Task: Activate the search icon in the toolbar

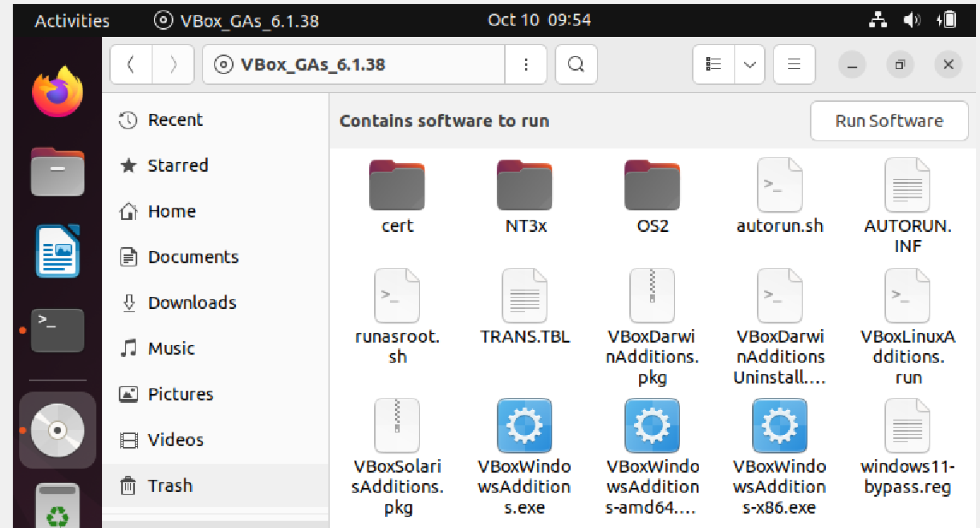Action: click(576, 64)
